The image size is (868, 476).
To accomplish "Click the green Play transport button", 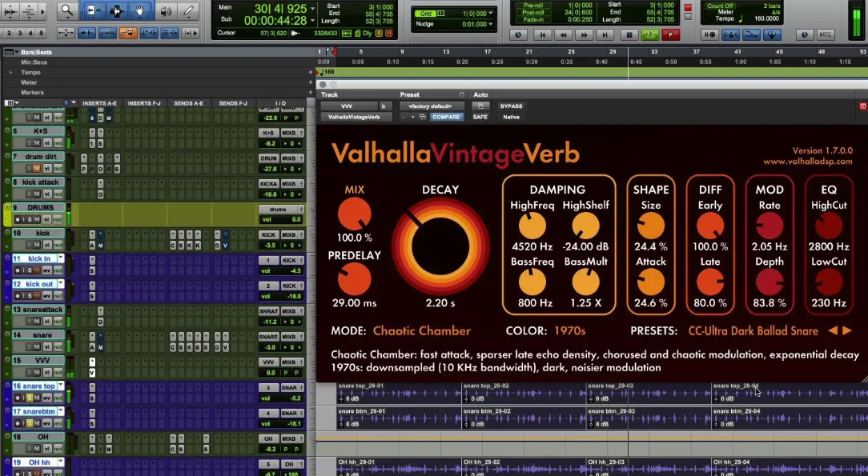I will tap(649, 35).
